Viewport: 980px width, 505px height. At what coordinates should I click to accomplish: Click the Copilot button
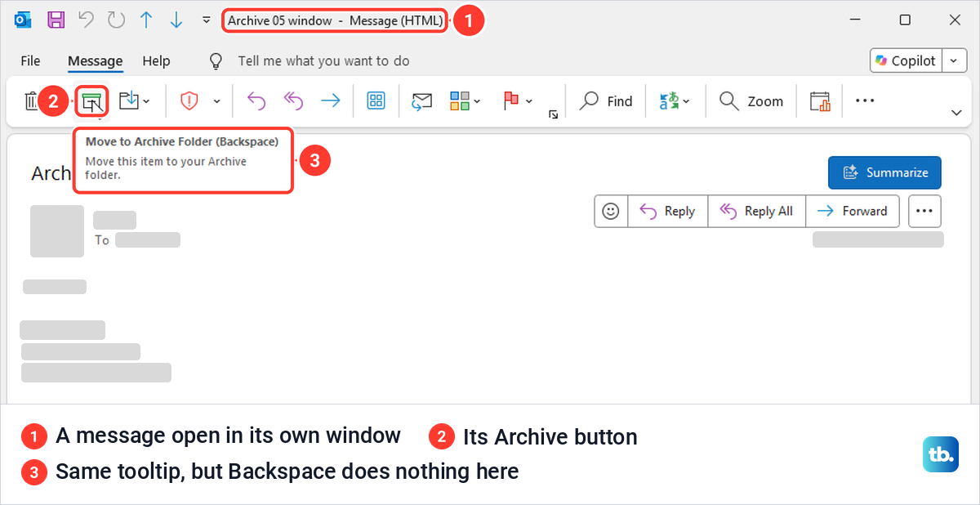coord(906,60)
